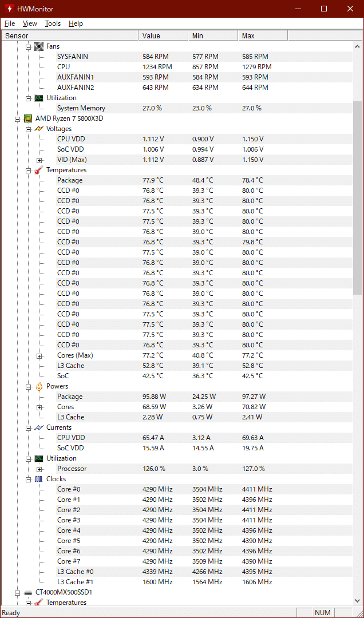Open the Tools menu
Viewport: 364px width, 618px height.
click(53, 23)
